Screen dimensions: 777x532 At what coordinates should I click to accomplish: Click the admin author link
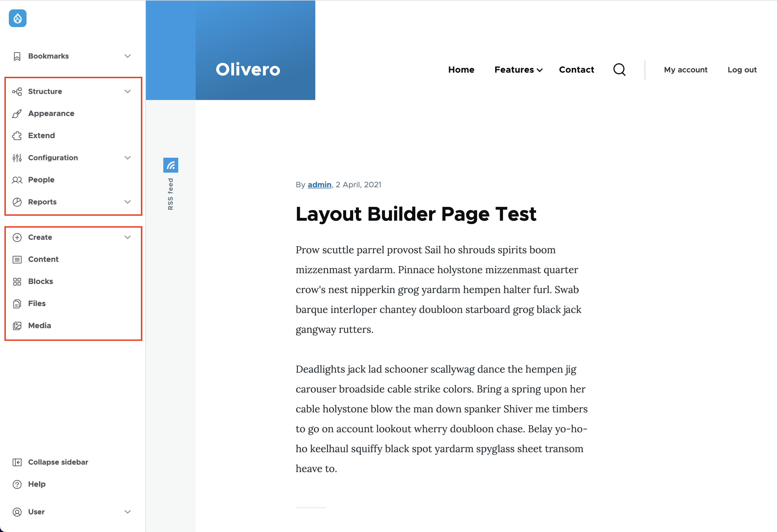(x=319, y=185)
